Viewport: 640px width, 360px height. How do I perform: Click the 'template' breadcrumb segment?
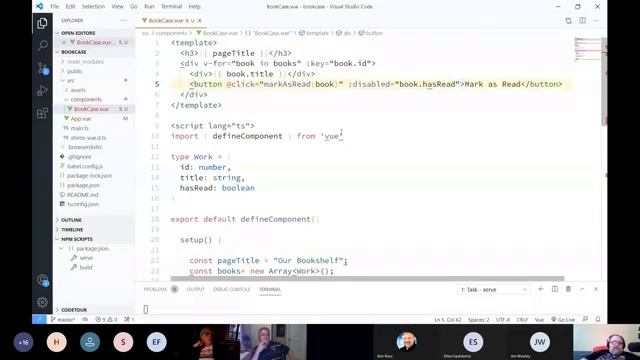tap(317, 33)
